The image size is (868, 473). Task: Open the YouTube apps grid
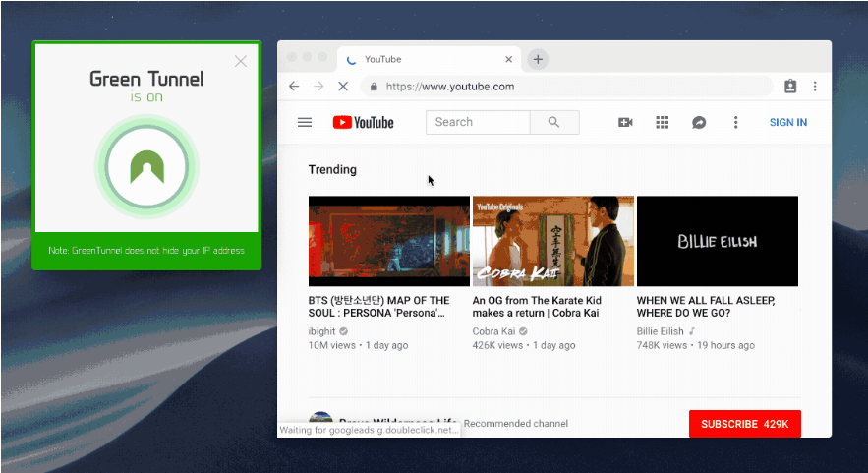pos(663,122)
